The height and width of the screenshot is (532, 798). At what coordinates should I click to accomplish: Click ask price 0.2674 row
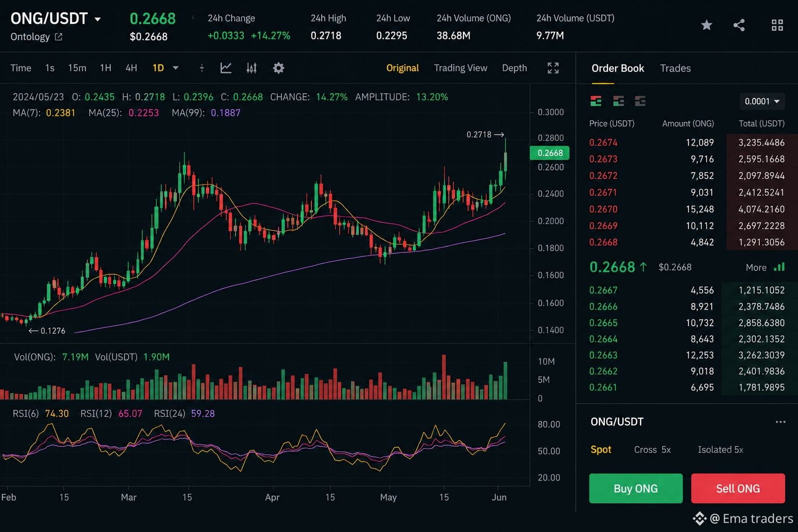[x=687, y=142]
